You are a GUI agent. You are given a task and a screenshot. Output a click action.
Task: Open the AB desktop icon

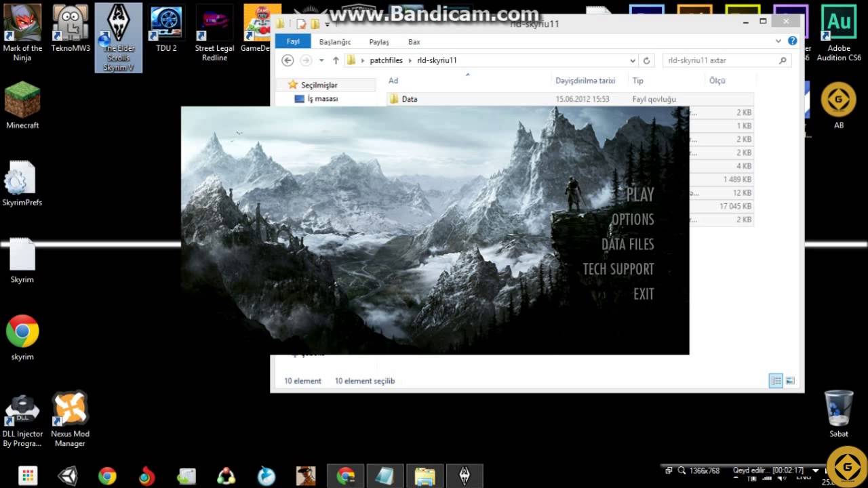839,105
